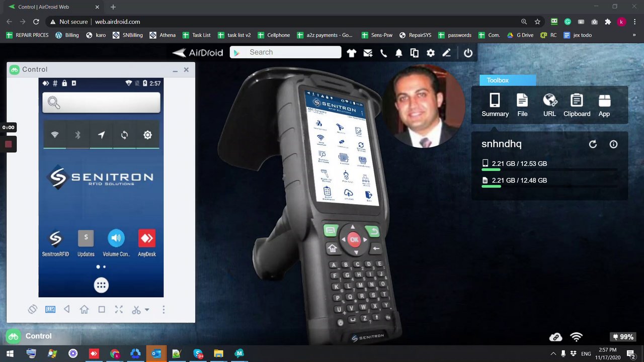Open AirDroid messages envelope icon
The height and width of the screenshot is (362, 644).
point(368,53)
